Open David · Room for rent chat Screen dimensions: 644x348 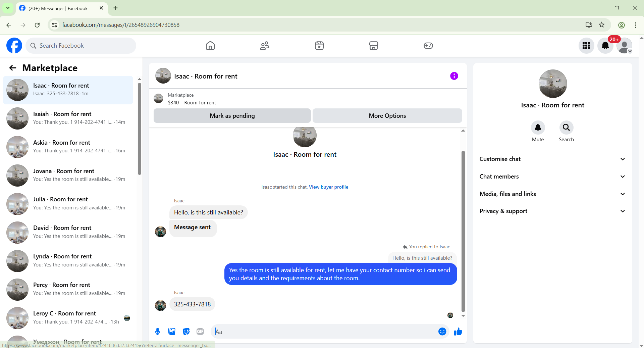(x=68, y=232)
